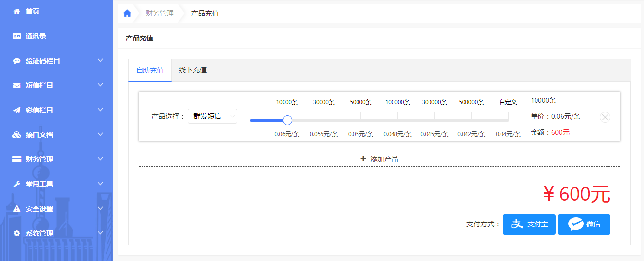The height and width of the screenshot is (261, 644).
Task: Expand the 常用工具 sidebar menu
Action: tap(57, 184)
